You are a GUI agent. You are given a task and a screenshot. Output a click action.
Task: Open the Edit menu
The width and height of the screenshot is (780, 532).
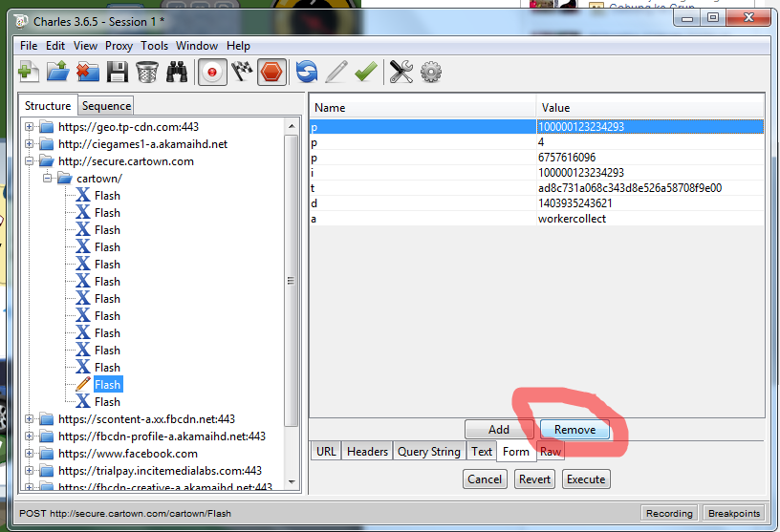pos(55,46)
